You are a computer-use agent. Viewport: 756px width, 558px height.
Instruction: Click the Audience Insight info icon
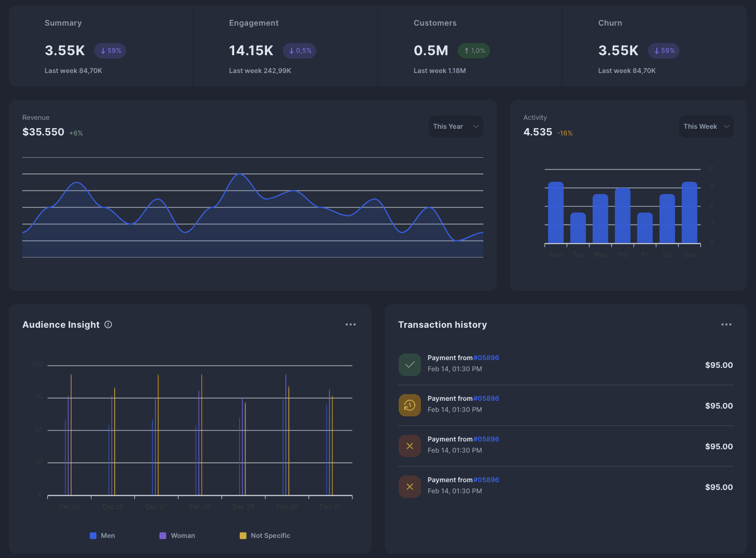click(x=108, y=324)
